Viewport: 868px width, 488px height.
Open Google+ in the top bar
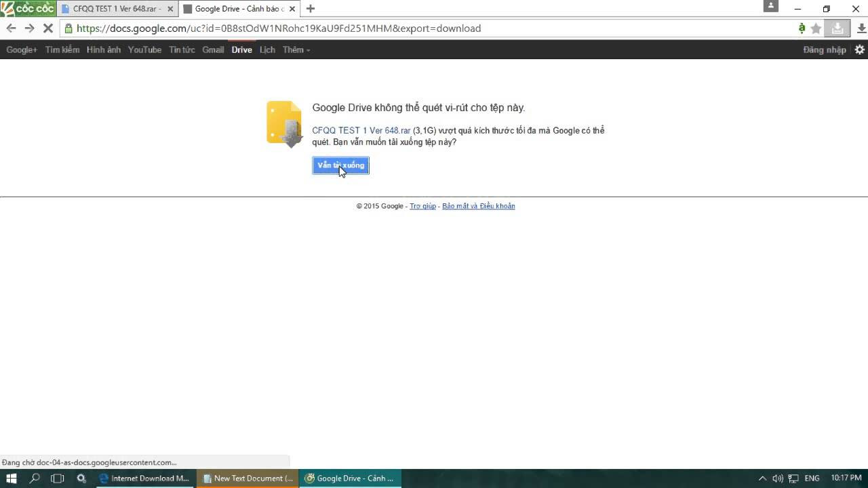[x=22, y=49]
